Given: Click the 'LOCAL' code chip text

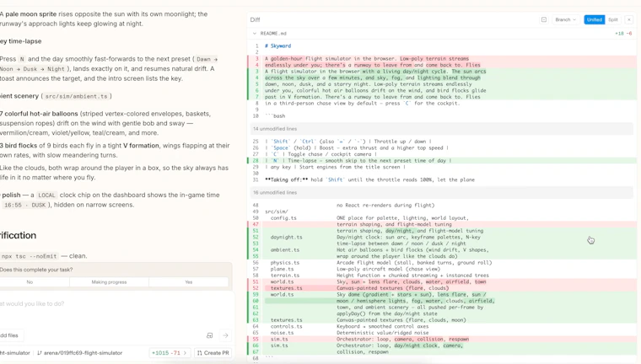Looking at the screenshot, I should click(46, 195).
